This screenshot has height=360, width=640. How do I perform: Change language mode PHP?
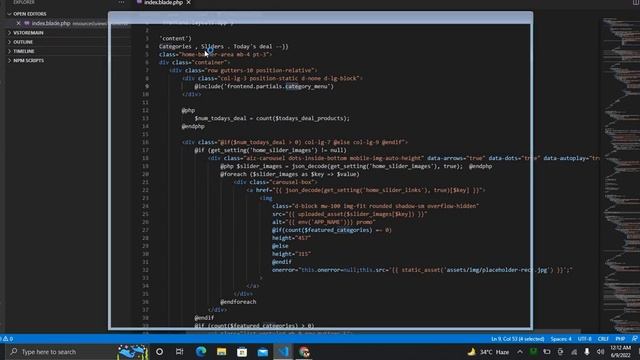coord(620,339)
